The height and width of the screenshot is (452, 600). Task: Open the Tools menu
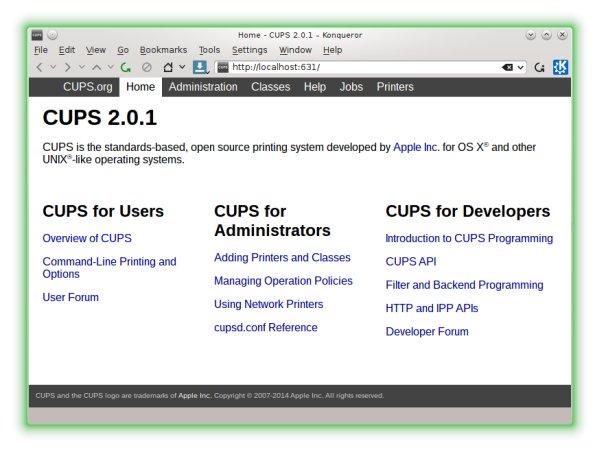tap(209, 50)
